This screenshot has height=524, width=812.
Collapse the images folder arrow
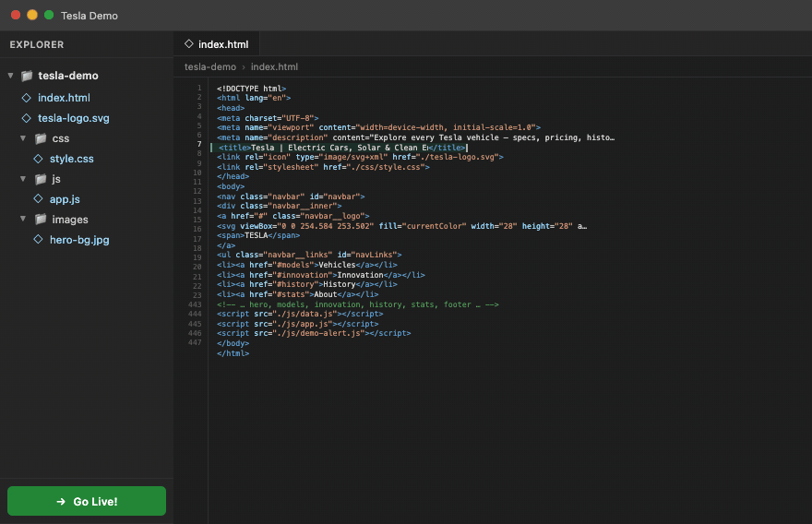point(23,219)
